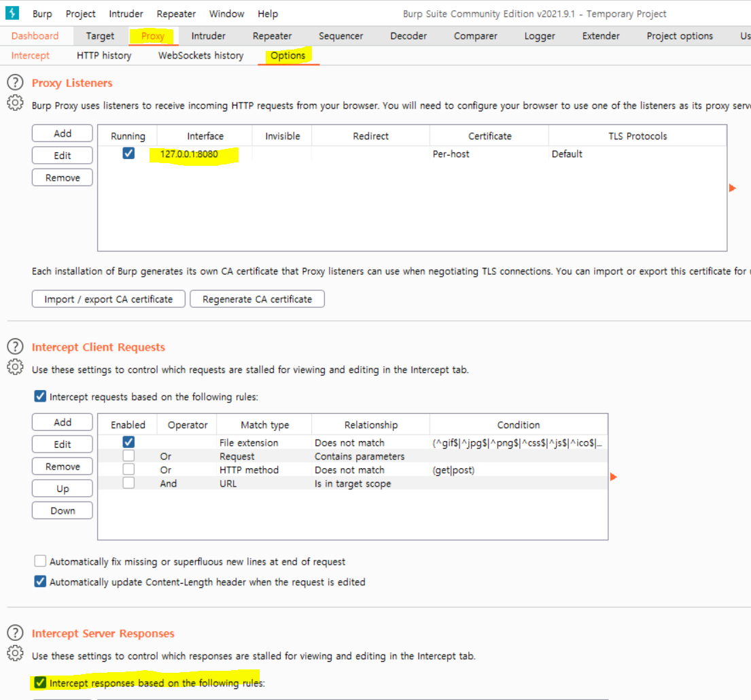Click Regenerate CA certificate
The width and height of the screenshot is (751, 700).
coord(257,299)
